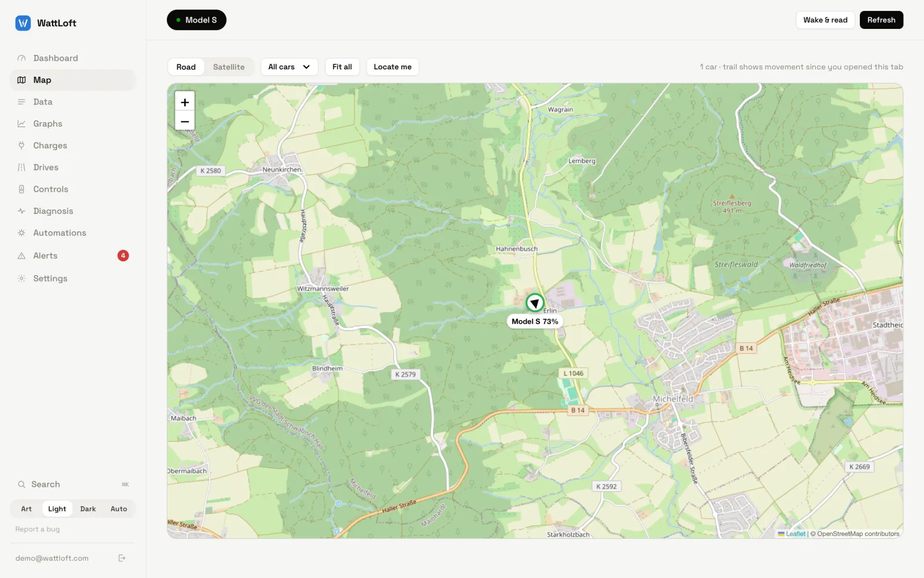Click the Search magnifier icon

click(21, 484)
